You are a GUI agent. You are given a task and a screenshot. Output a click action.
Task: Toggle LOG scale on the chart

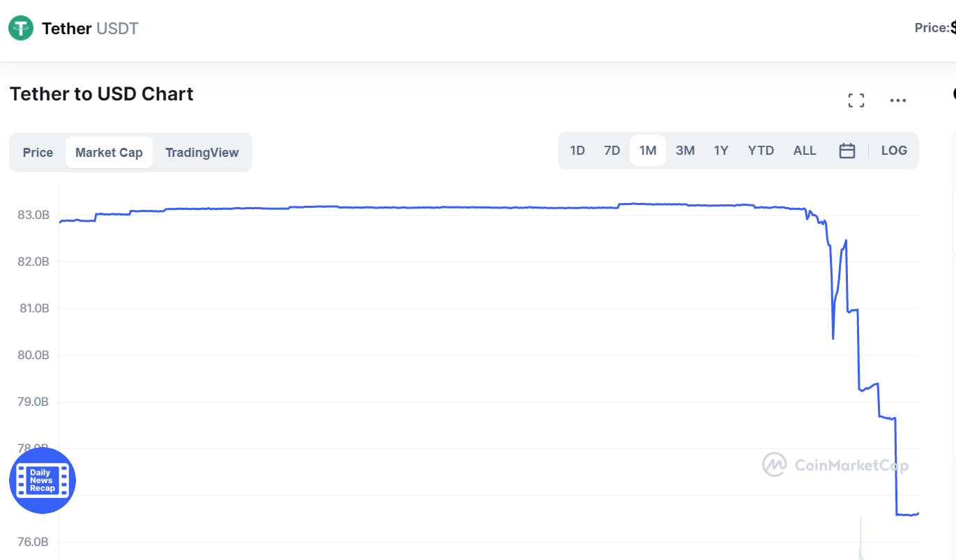pos(894,151)
